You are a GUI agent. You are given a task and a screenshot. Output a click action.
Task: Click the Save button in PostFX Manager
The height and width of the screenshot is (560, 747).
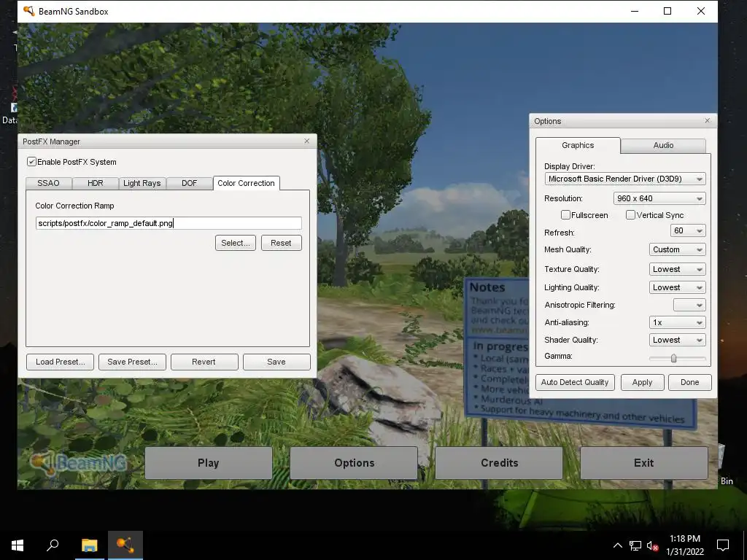click(x=276, y=362)
